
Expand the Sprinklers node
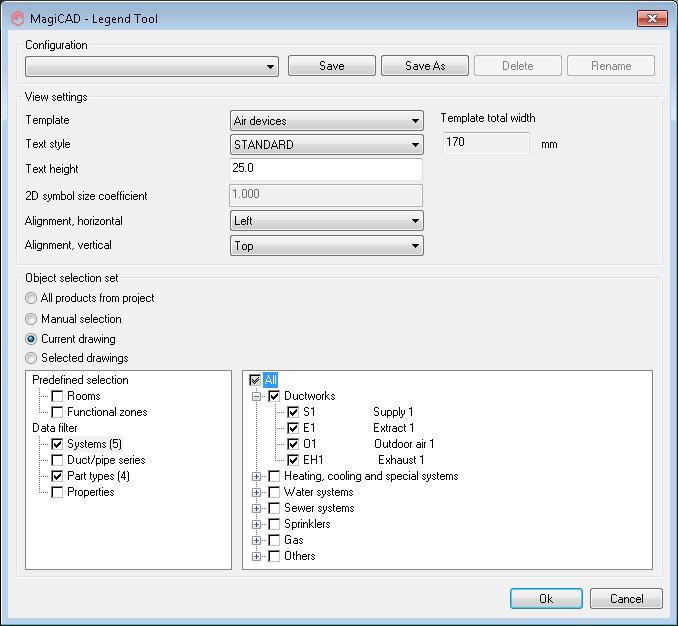[x=256, y=524]
